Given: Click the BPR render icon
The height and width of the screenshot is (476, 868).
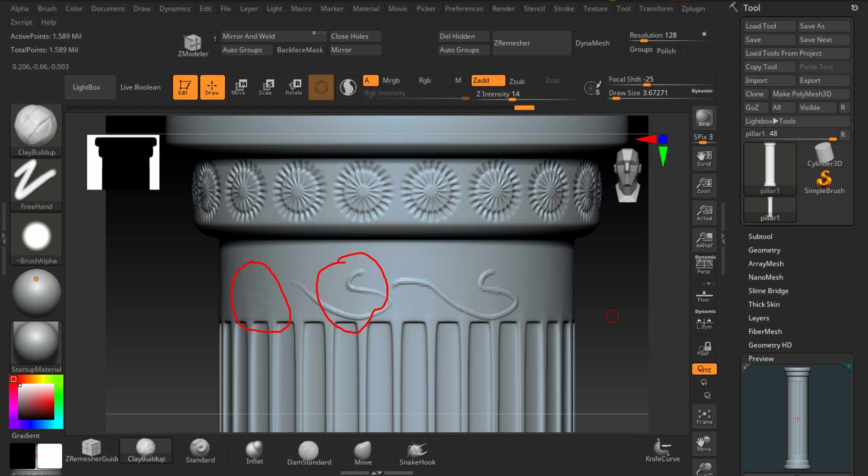Looking at the screenshot, I should click(704, 118).
